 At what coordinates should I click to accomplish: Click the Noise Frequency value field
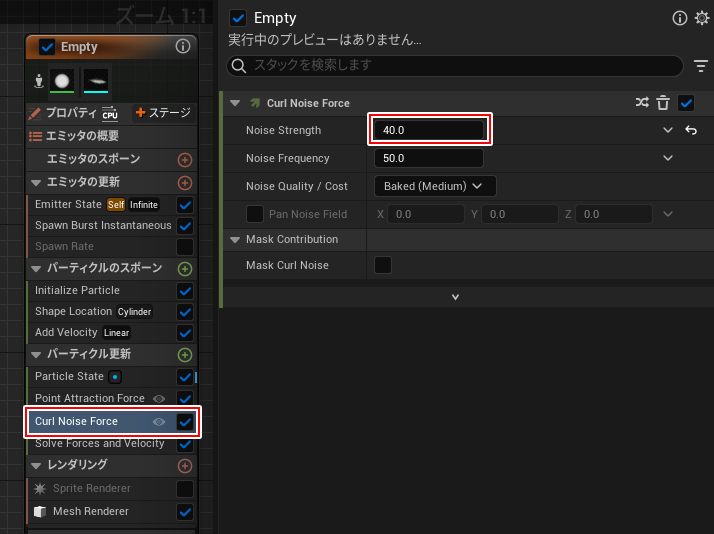pos(428,158)
